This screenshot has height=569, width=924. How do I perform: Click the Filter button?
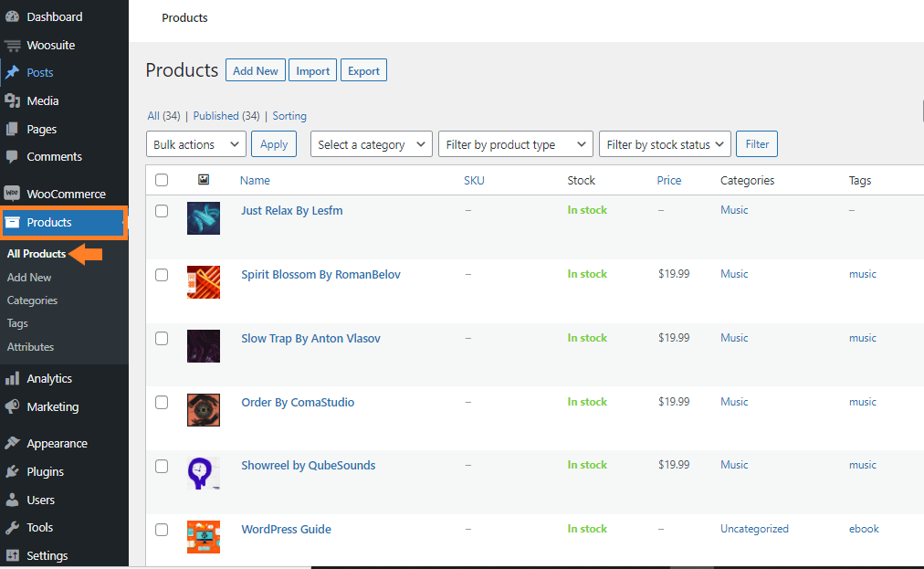(x=757, y=144)
